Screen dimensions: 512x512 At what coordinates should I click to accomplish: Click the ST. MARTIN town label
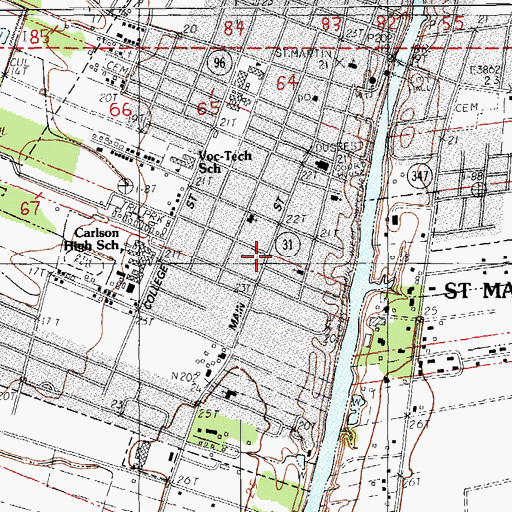coord(304,53)
